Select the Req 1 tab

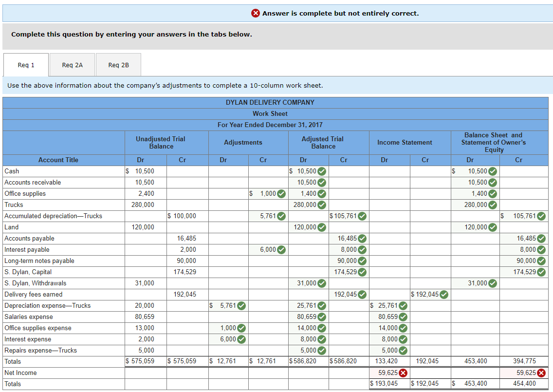25,64
